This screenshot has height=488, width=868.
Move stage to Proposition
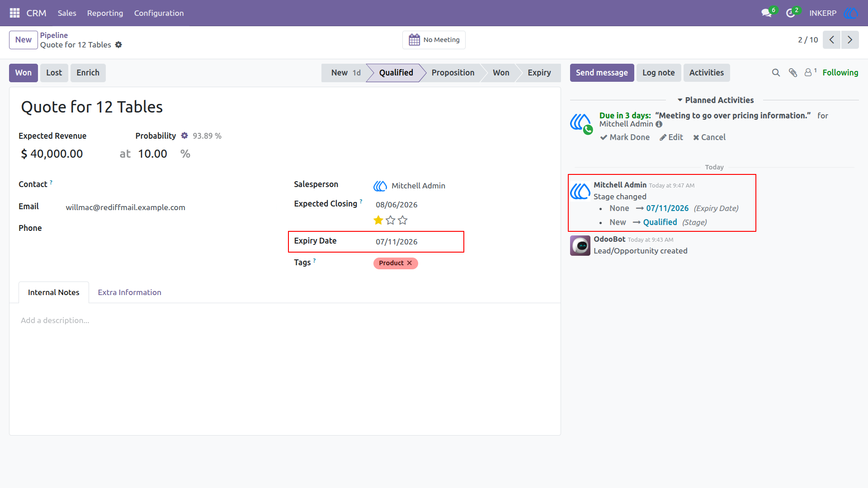coord(453,73)
